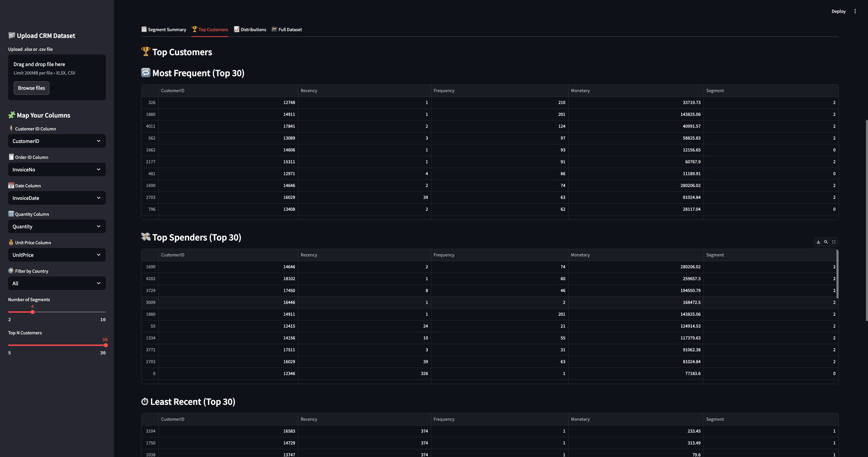The height and width of the screenshot is (457, 868).
Task: Click the clock icon beside Least Recent heading
Action: click(x=145, y=401)
